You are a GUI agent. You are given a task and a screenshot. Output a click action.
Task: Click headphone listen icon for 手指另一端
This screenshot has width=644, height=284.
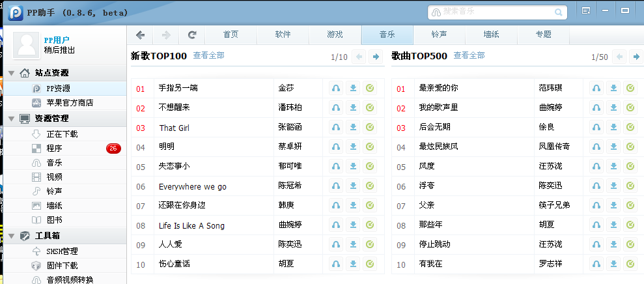(336, 89)
